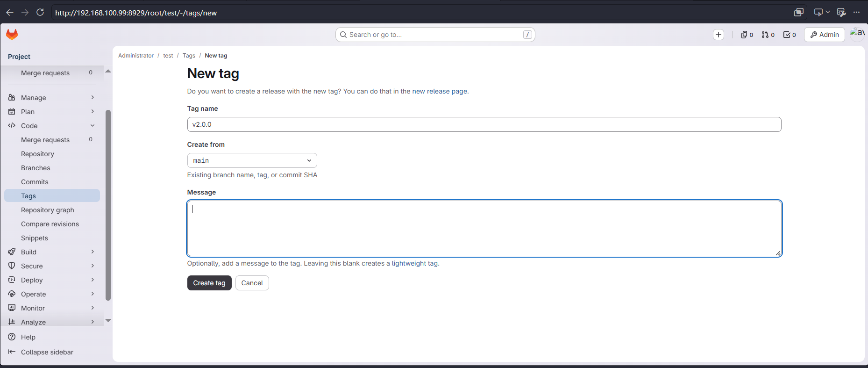
Task: Click the Cancel button
Action: point(252,283)
